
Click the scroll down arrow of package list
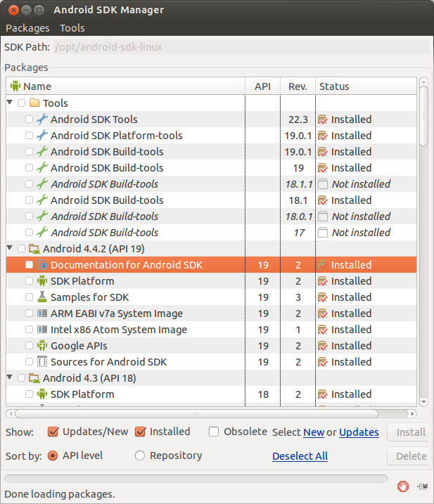tap(423, 401)
